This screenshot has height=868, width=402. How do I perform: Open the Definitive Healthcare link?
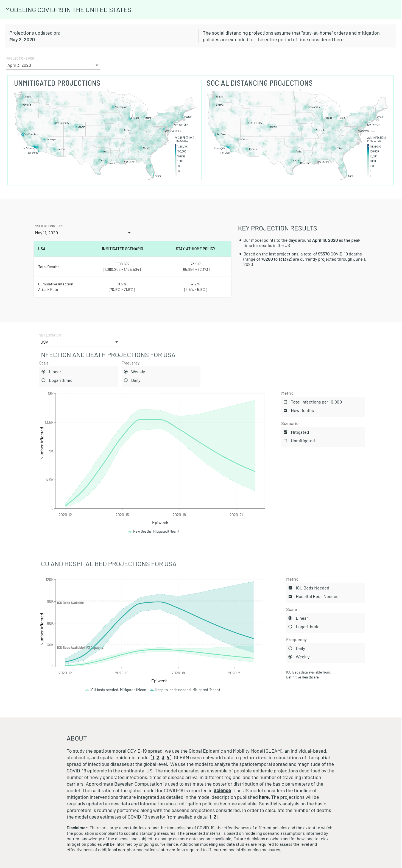(x=302, y=677)
